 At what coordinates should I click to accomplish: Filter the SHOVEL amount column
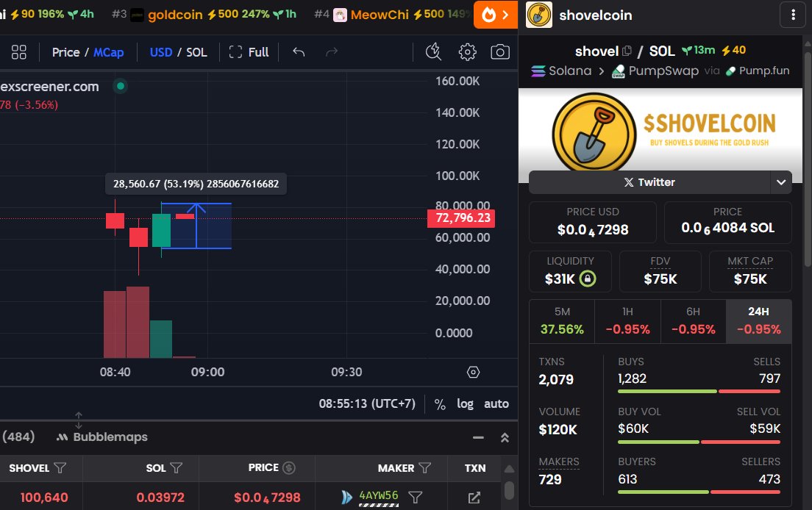click(x=60, y=468)
